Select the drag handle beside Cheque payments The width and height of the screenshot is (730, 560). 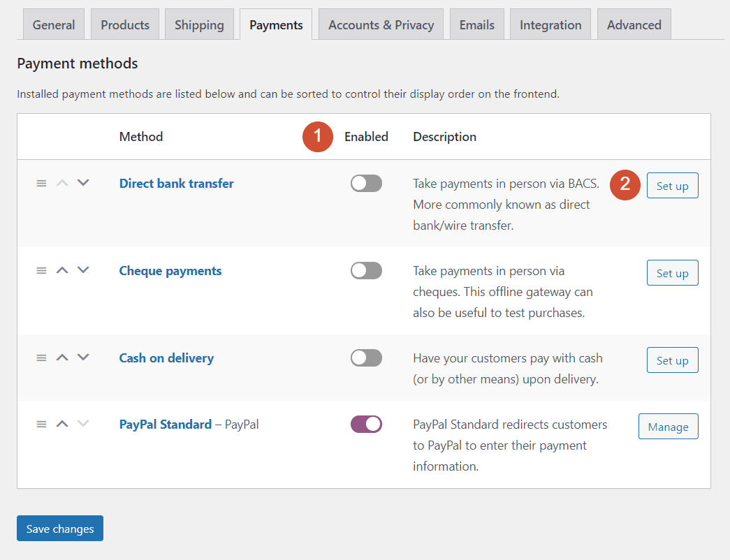coord(41,270)
